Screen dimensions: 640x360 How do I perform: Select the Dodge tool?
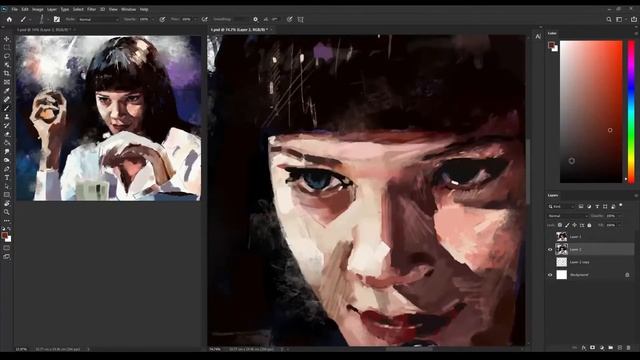click(7, 160)
